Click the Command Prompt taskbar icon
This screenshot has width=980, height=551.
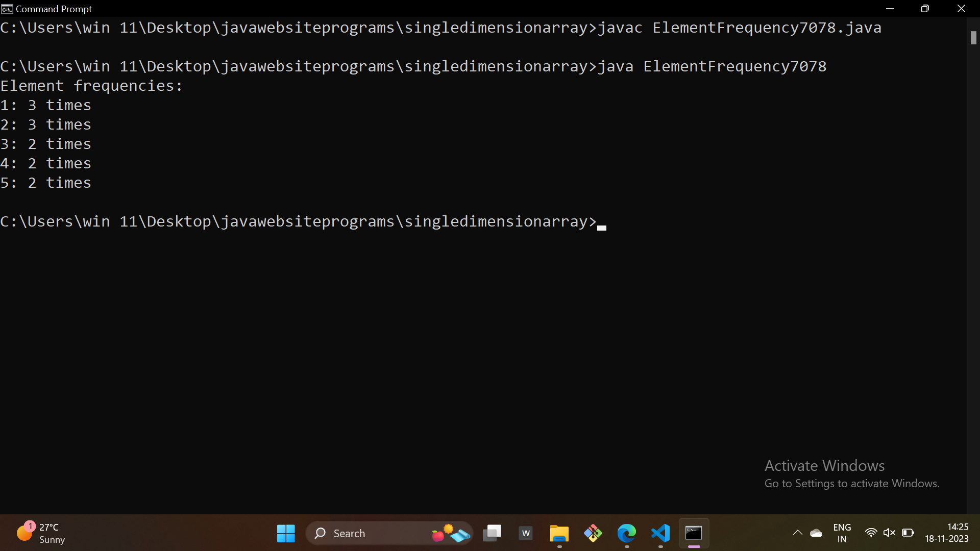(x=694, y=533)
